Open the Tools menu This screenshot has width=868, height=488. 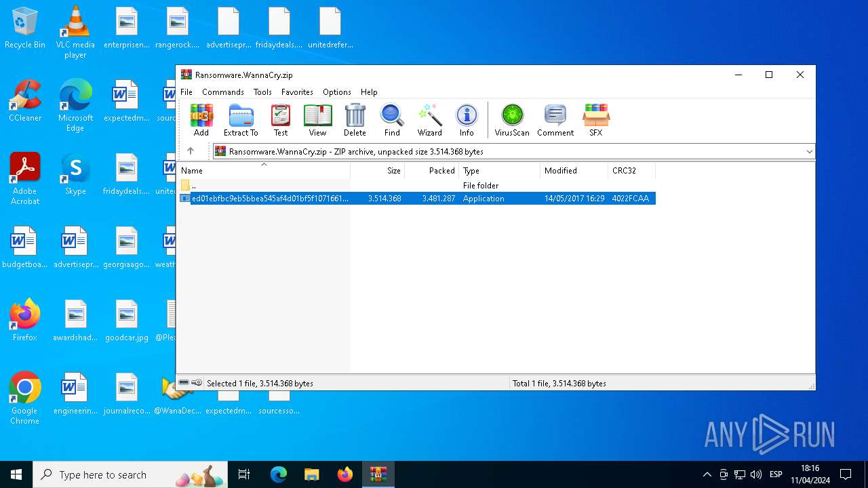pyautogui.click(x=262, y=92)
